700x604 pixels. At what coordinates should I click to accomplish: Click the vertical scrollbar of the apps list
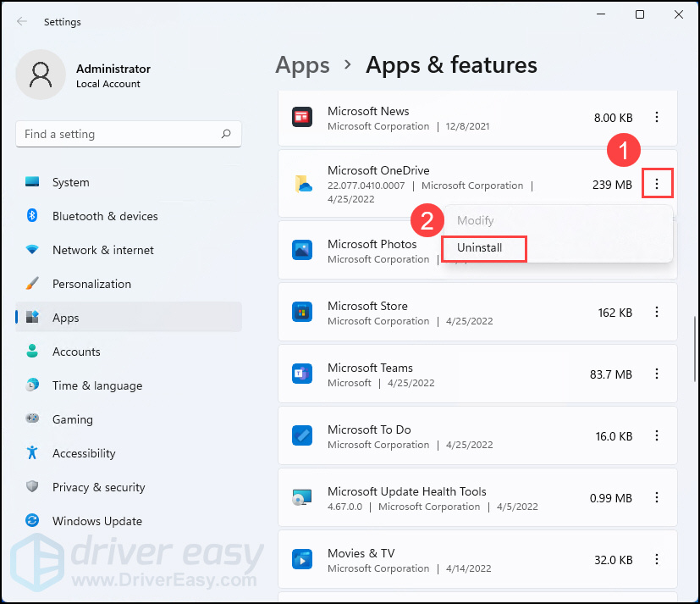[x=695, y=349]
